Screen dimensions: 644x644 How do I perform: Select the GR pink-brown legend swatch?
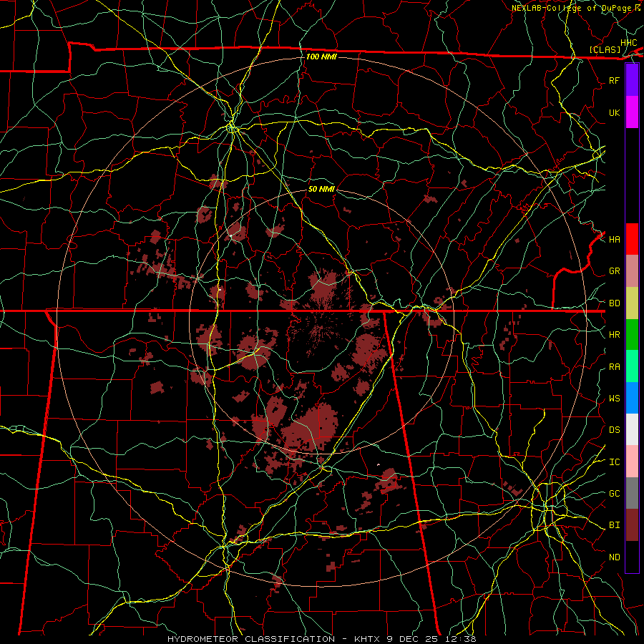[632, 270]
